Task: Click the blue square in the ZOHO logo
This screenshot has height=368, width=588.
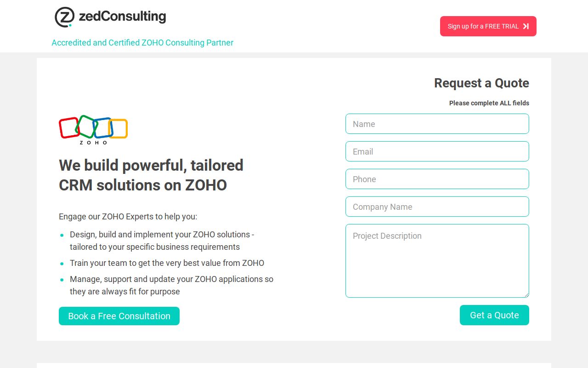Action: 104,129
